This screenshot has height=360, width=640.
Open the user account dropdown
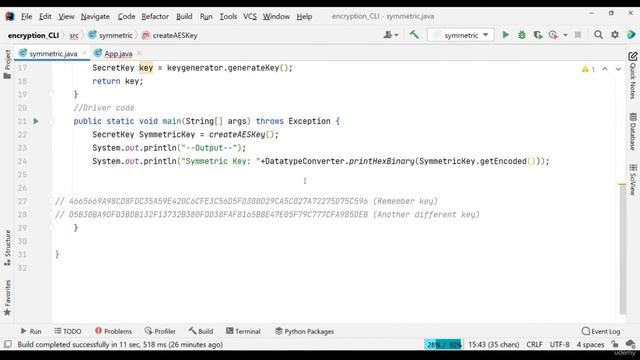[391, 35]
